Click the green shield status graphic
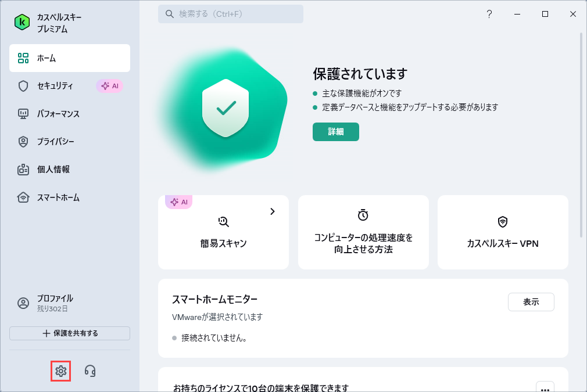 pyautogui.click(x=226, y=108)
